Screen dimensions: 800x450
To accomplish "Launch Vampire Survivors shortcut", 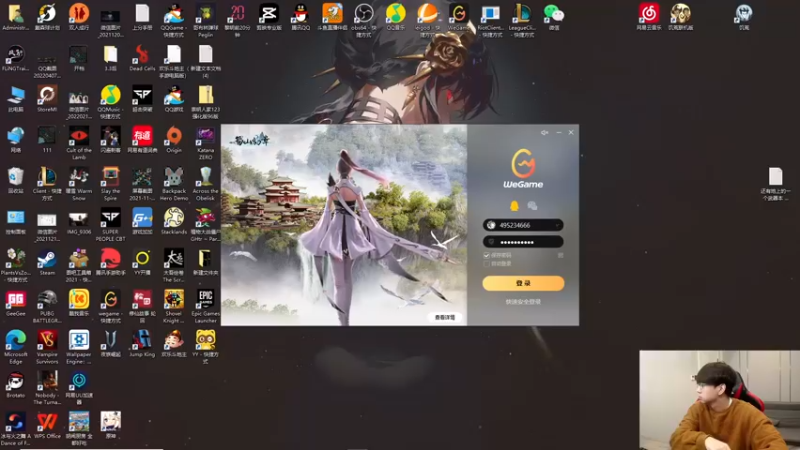I will point(47,346).
